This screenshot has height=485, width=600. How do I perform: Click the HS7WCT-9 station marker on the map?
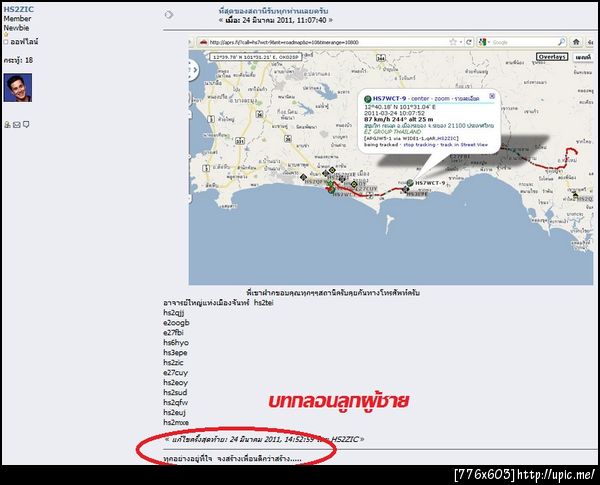click(410, 183)
